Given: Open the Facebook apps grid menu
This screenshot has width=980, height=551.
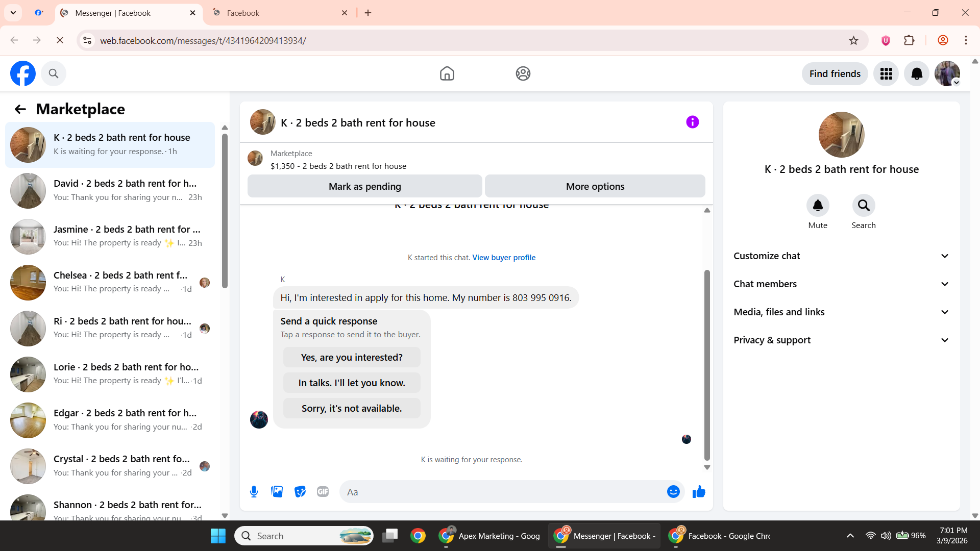Looking at the screenshot, I should [886, 74].
